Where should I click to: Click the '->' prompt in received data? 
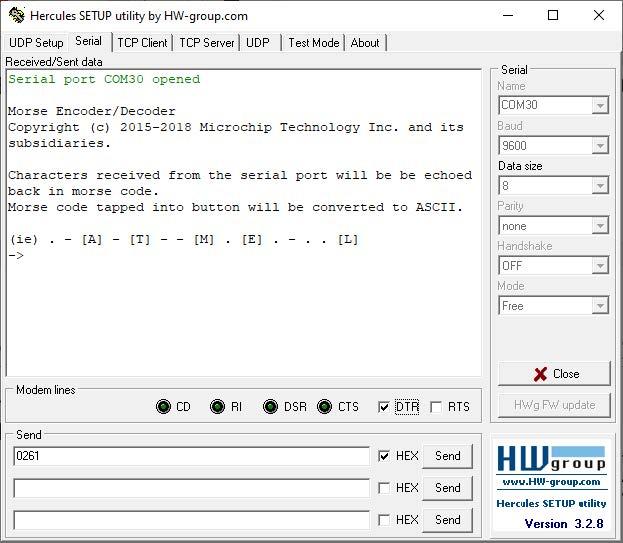(x=16, y=255)
